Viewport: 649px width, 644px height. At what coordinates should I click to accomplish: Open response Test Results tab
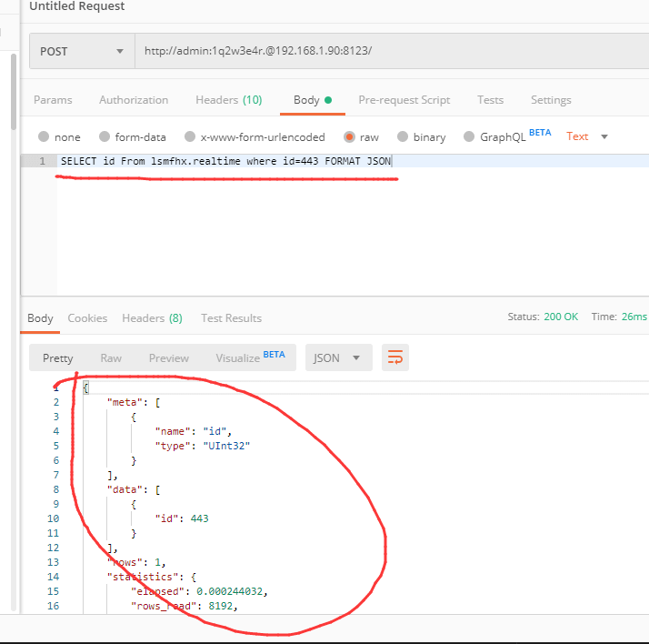point(231,318)
